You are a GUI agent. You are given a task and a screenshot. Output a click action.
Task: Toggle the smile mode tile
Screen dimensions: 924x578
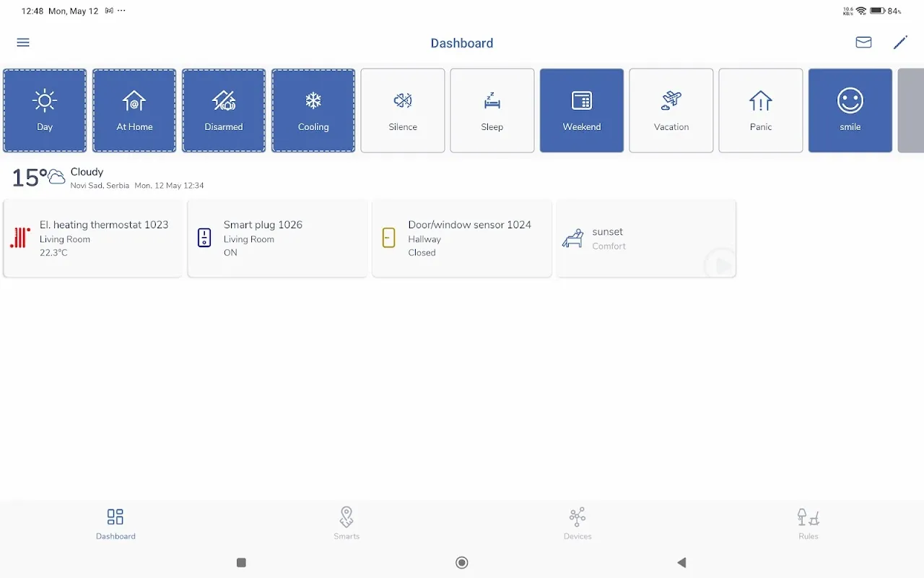(850, 111)
